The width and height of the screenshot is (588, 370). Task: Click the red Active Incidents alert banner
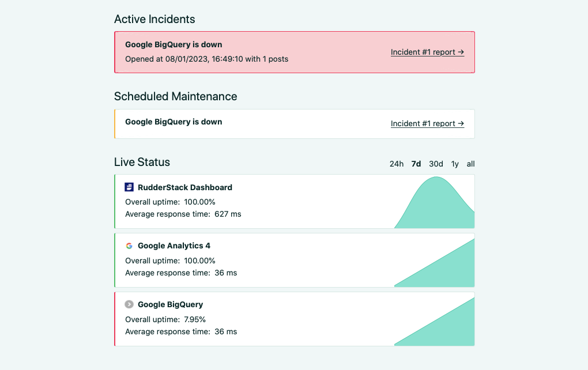pos(294,51)
